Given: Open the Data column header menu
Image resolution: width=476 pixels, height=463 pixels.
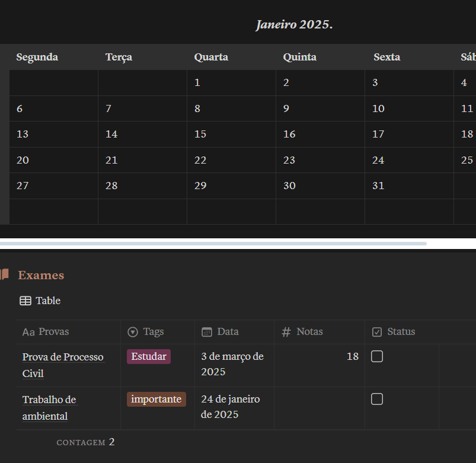Looking at the screenshot, I should click(x=228, y=332).
